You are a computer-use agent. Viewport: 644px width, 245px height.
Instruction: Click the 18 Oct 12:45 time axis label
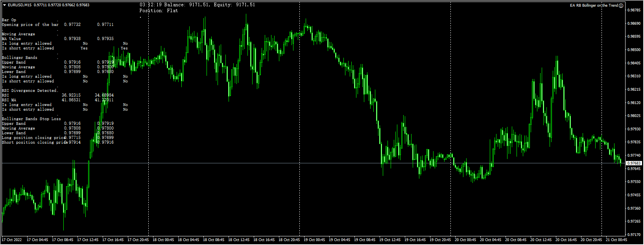point(239,240)
